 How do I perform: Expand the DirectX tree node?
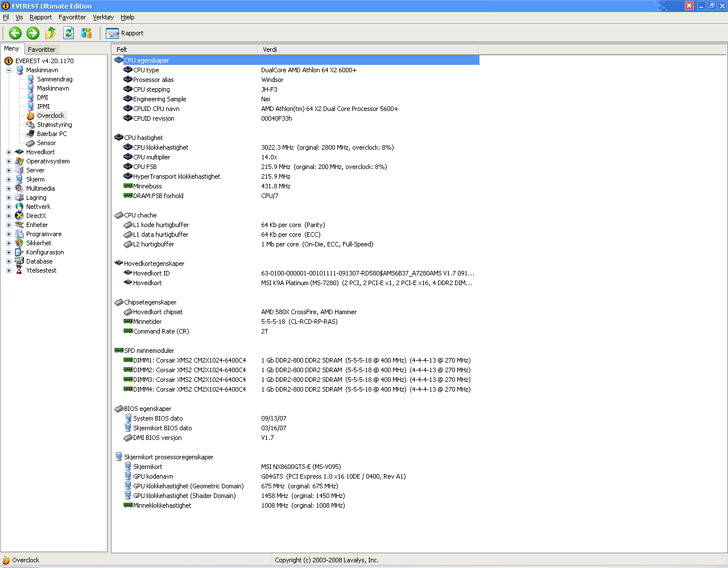[9, 216]
